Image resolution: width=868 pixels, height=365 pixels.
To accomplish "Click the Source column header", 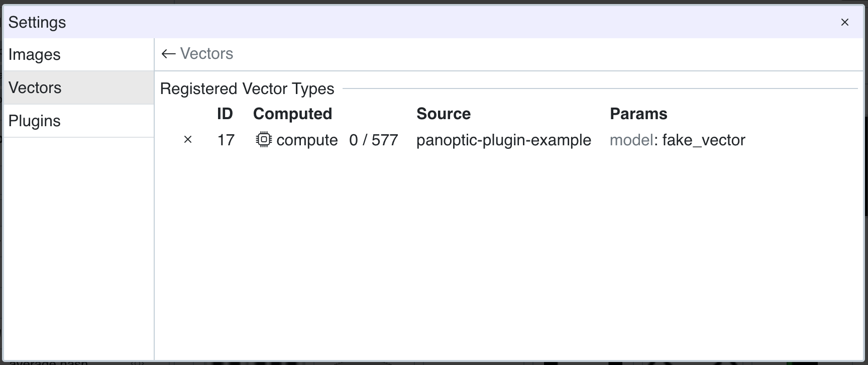I will [x=444, y=114].
